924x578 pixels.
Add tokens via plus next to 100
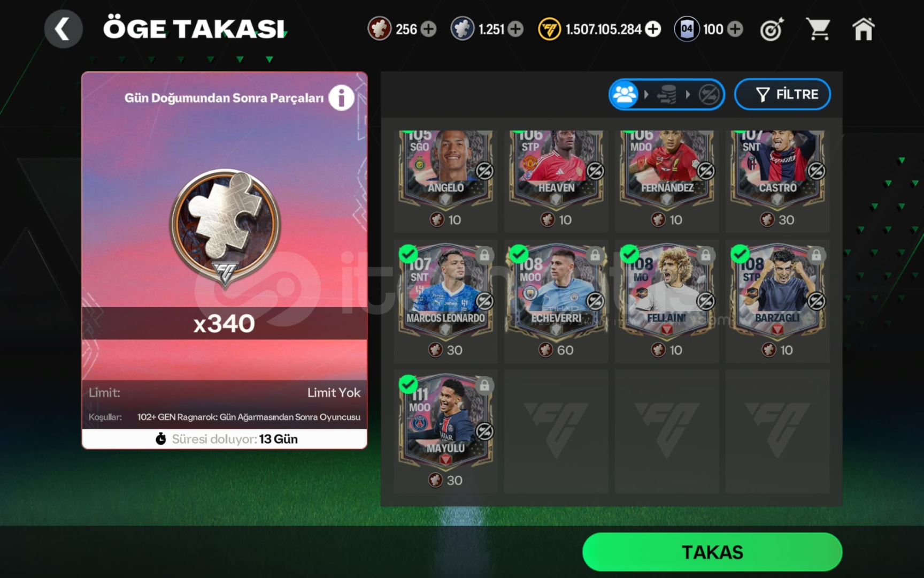coord(735,29)
